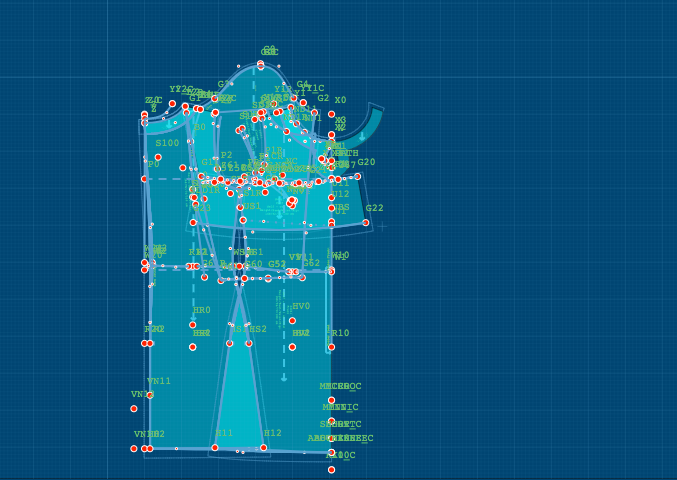677x480 pixels.
Task: Pick the HV0 point
Action: 292,320
